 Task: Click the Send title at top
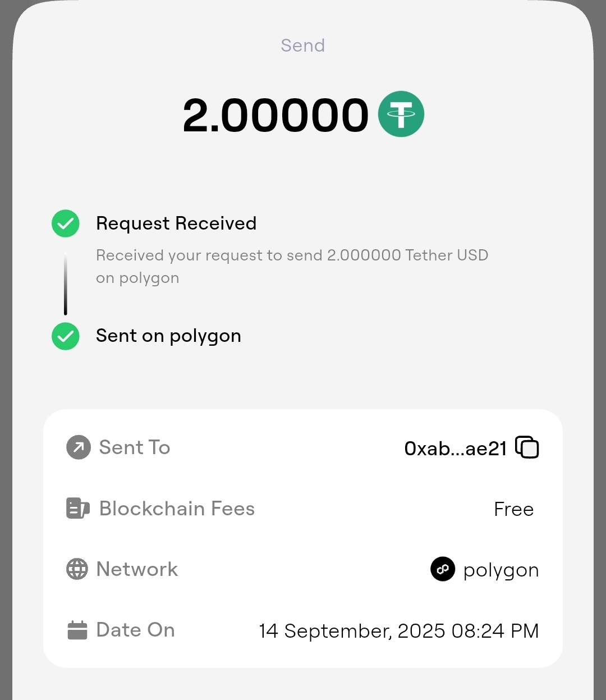(303, 45)
